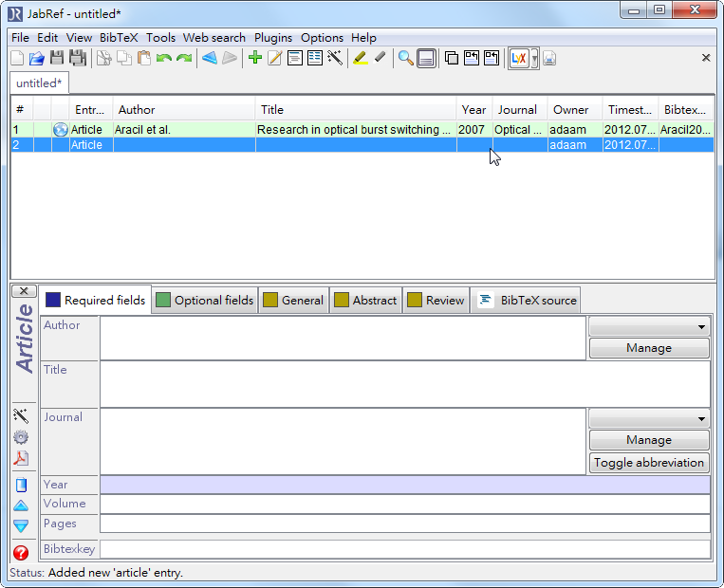Click the New database icon
Viewport: 724px width, 588px height.
(17, 58)
